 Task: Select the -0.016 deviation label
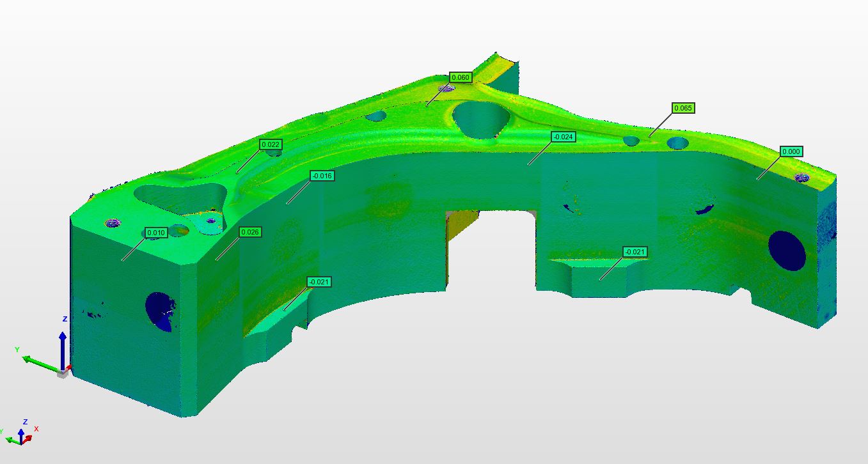[x=322, y=176]
